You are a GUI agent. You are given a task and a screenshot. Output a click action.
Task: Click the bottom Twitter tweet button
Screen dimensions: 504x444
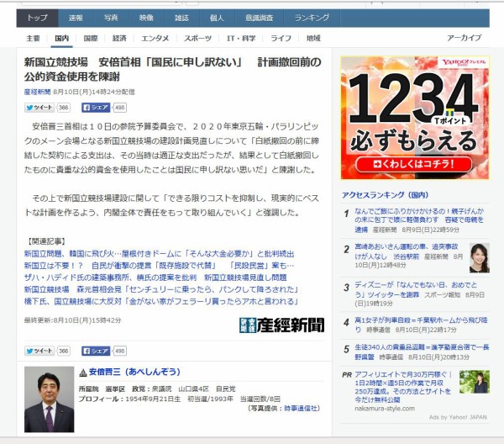coord(39,351)
